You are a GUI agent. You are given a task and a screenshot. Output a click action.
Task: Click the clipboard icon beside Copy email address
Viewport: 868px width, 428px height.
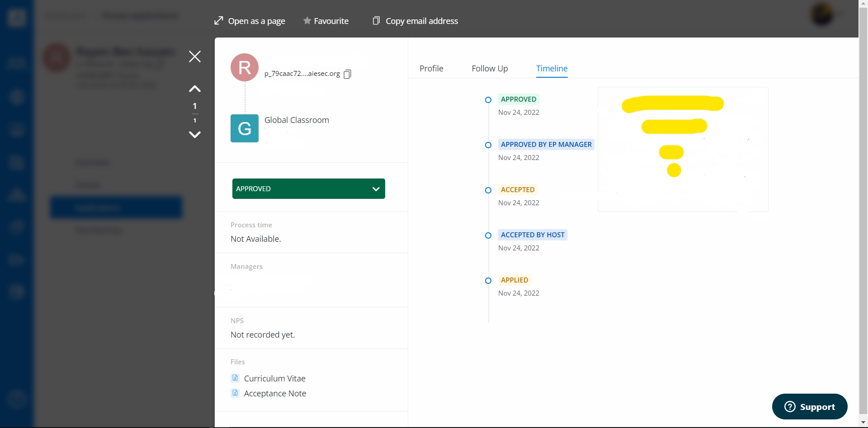376,20
